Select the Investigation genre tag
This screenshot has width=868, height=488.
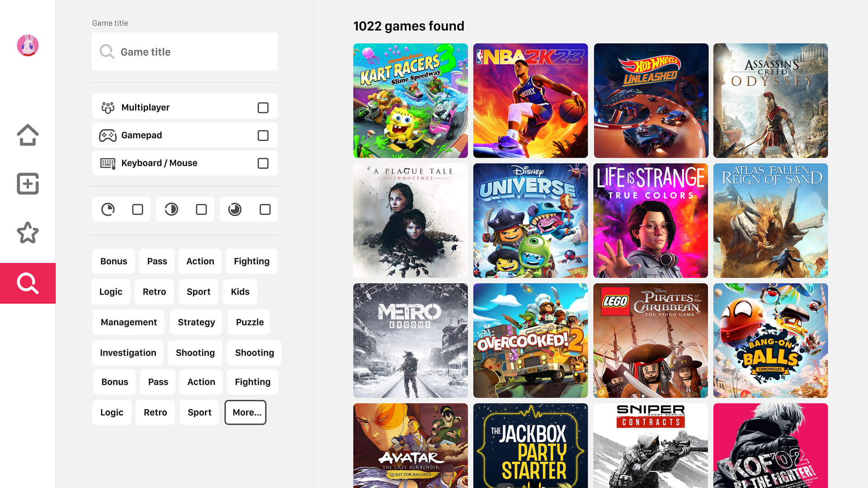128,352
